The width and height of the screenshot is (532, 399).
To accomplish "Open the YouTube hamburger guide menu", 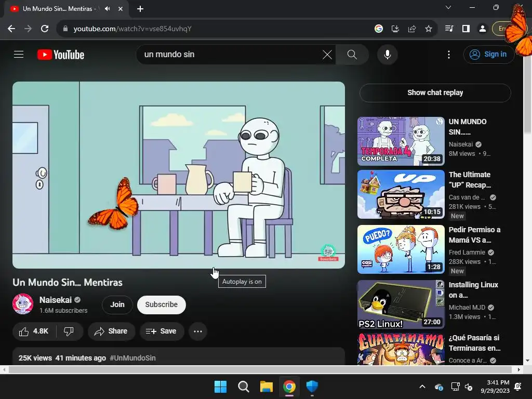I will point(19,54).
